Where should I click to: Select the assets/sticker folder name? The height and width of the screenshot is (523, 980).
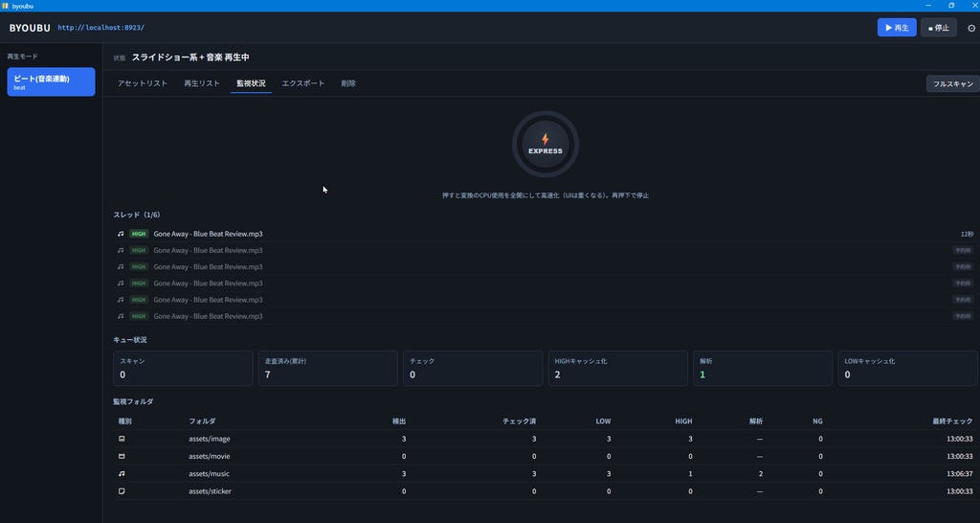pos(210,491)
